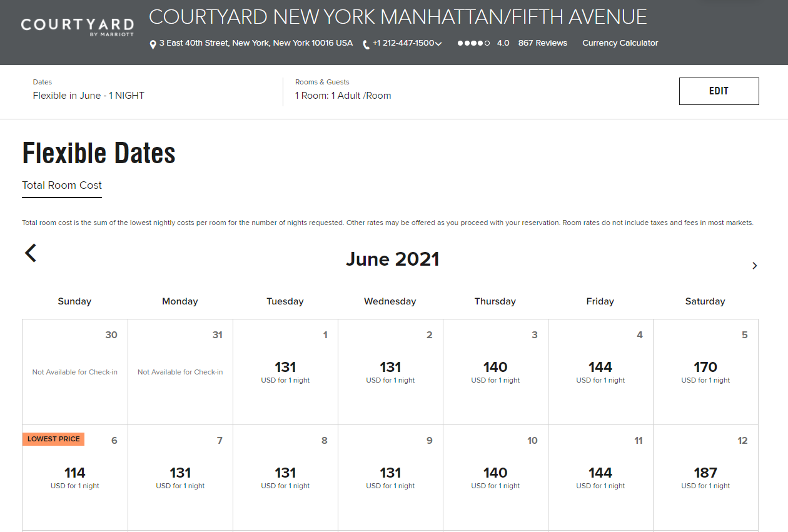Click the LOWEST PRICE badge

coord(54,439)
